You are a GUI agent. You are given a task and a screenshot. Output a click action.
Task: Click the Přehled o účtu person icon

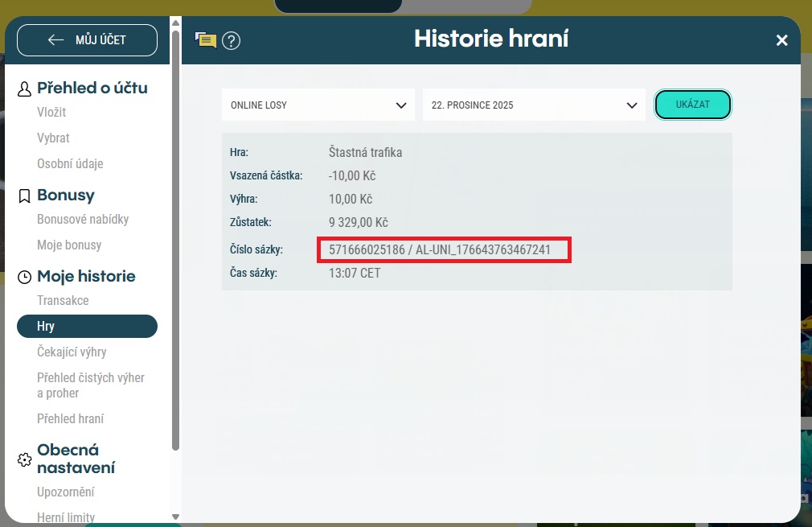25,89
